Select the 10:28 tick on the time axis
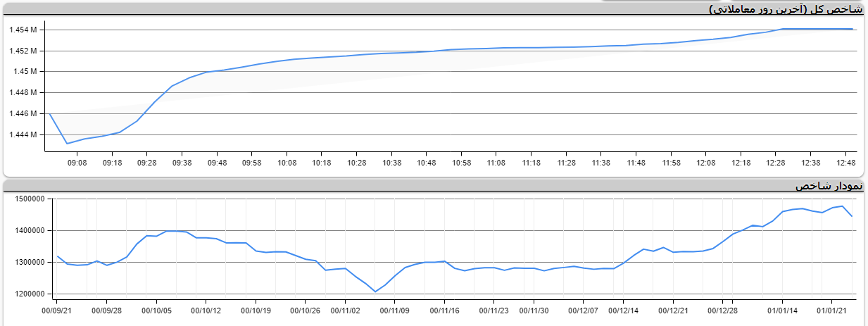Viewport: 868px width, 326px height. (356, 163)
